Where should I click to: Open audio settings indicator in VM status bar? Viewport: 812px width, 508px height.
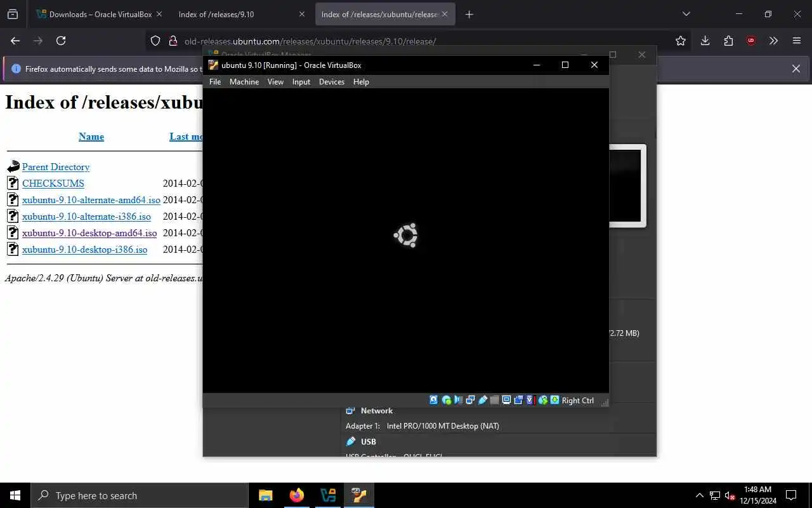tap(459, 400)
